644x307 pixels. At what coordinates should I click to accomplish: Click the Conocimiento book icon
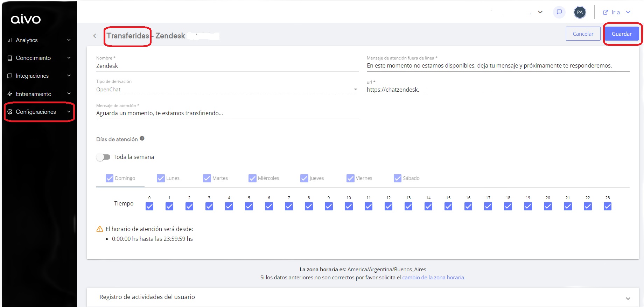tap(10, 58)
